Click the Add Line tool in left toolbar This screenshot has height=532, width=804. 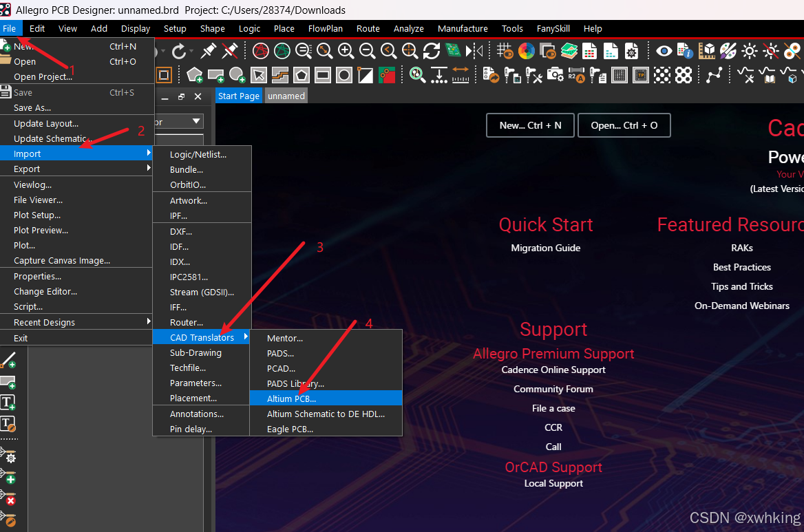pos(8,361)
